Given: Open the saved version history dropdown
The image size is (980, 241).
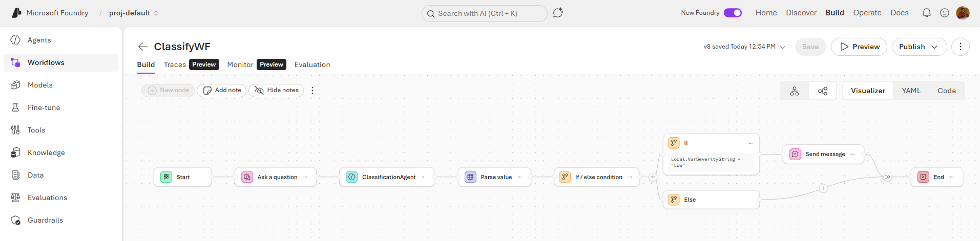Looking at the screenshot, I should click(782, 47).
